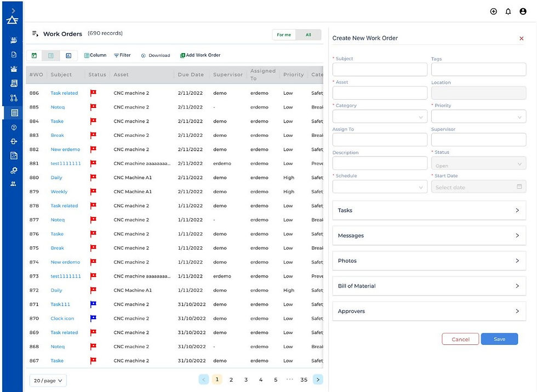Open the app logo home

12,20
